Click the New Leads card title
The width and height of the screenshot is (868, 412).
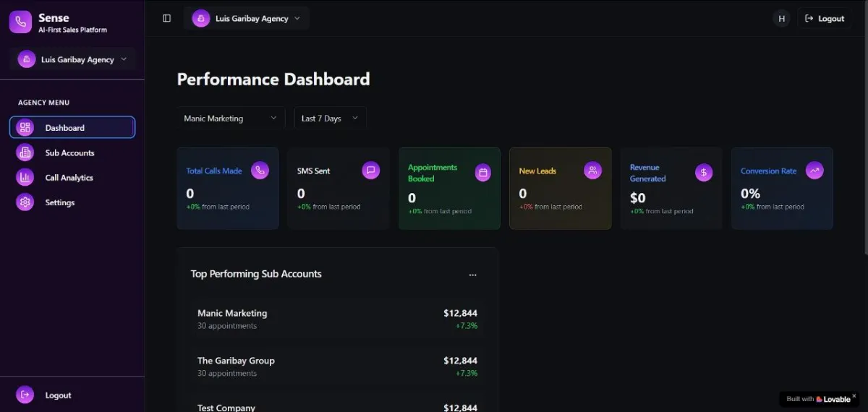tap(537, 171)
